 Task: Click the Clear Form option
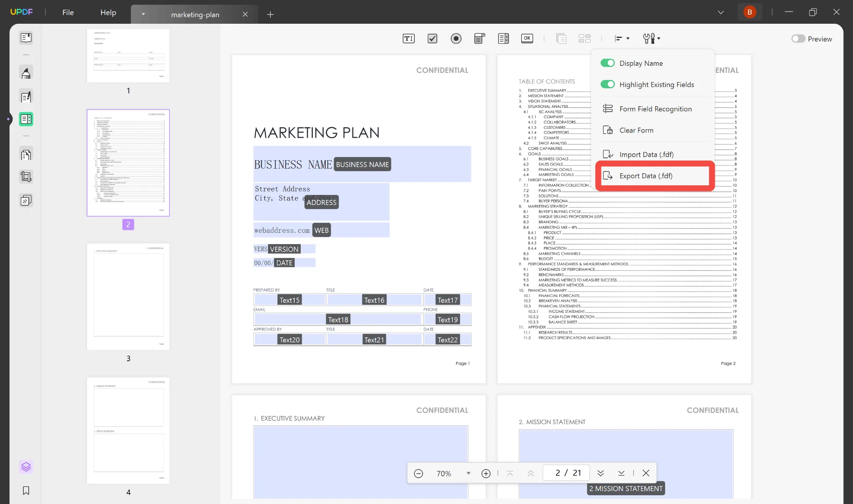click(636, 130)
